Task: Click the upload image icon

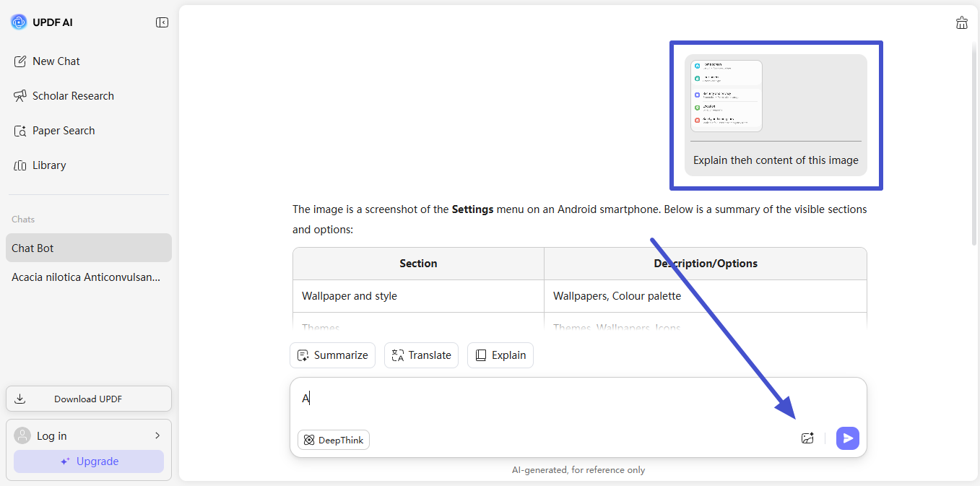Action: [x=807, y=438]
